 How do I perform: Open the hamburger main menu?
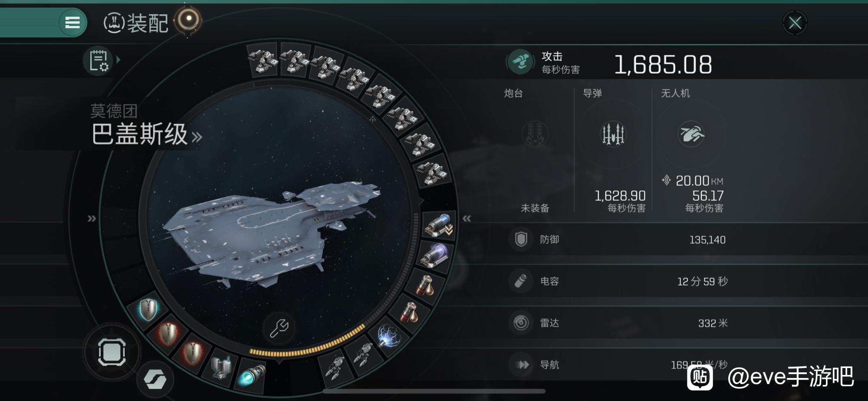tap(72, 22)
